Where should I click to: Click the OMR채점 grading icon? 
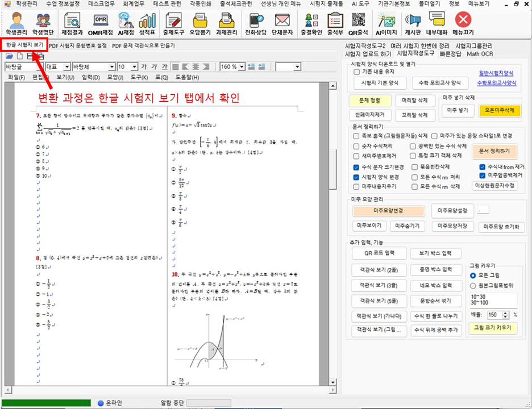coord(101,23)
